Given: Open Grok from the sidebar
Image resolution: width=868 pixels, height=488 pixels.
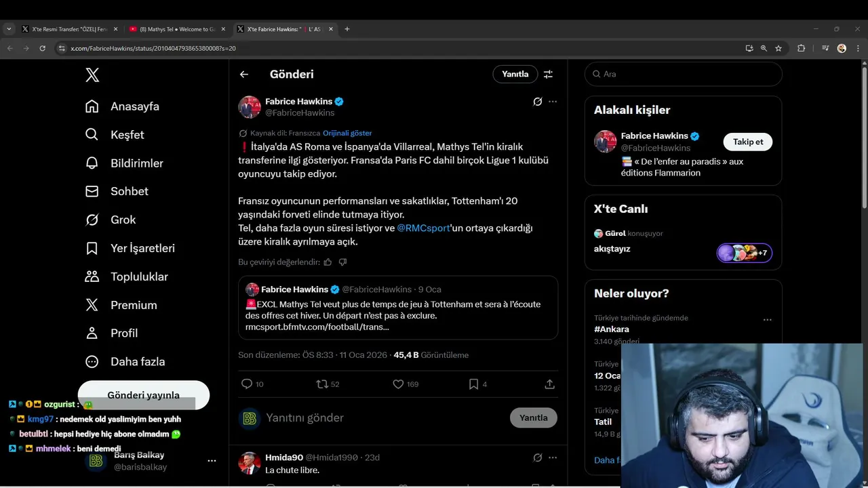Looking at the screenshot, I should tap(111, 220).
